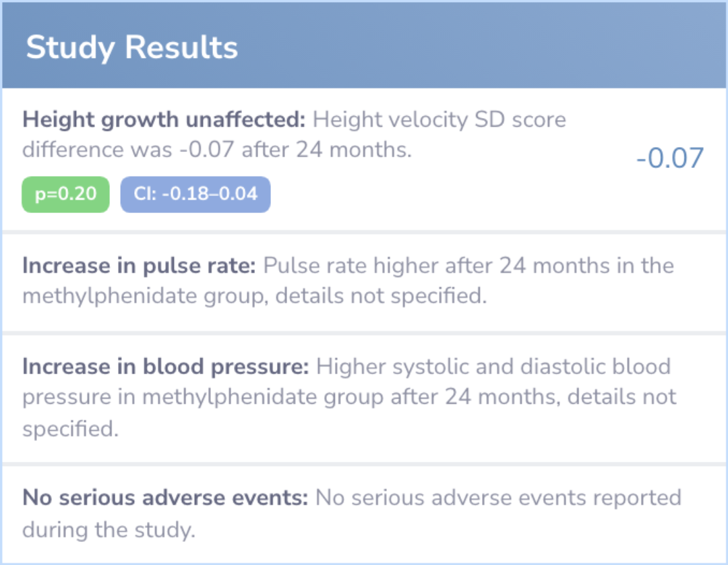Click the pulse rate methylphenidate description text
The width and height of the screenshot is (728, 565).
pos(348,280)
